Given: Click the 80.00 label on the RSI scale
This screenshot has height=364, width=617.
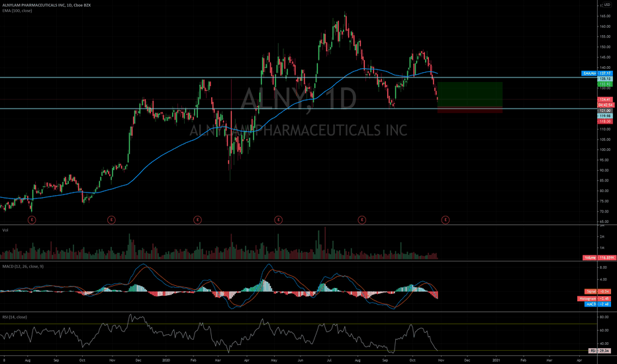Looking at the screenshot, I should pos(604,317).
